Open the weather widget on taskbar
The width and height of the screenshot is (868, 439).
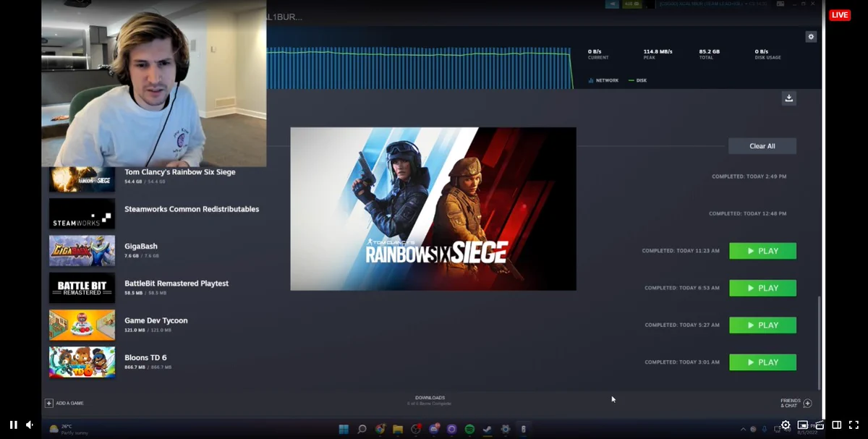69,429
